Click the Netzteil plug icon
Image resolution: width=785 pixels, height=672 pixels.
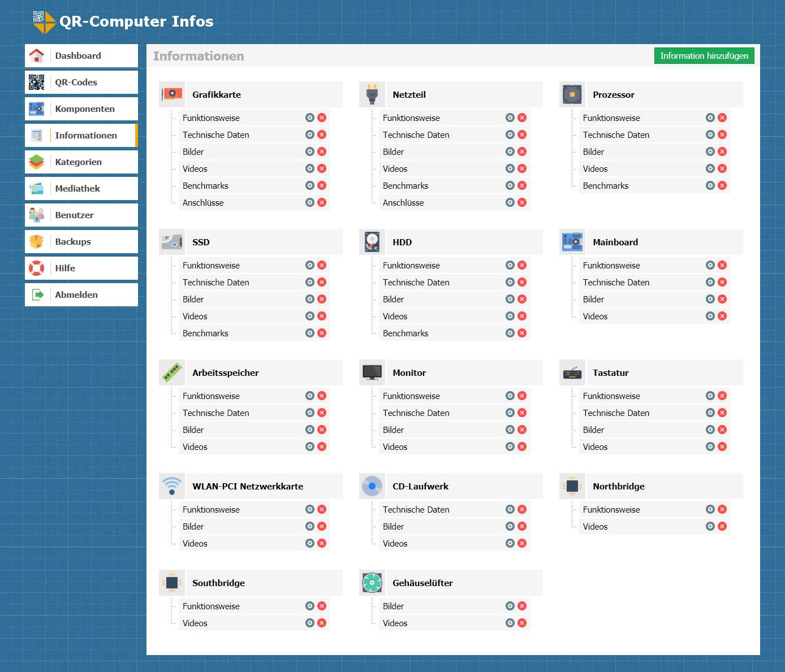372,94
